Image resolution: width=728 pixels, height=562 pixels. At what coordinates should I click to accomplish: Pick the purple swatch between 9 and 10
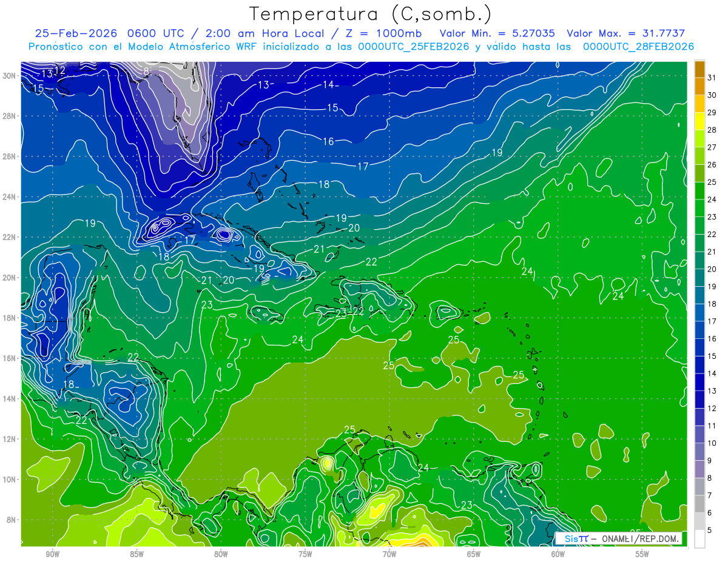point(699,452)
